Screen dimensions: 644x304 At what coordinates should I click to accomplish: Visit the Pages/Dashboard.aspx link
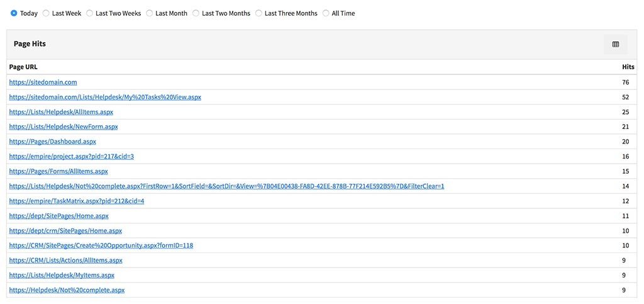(53, 142)
